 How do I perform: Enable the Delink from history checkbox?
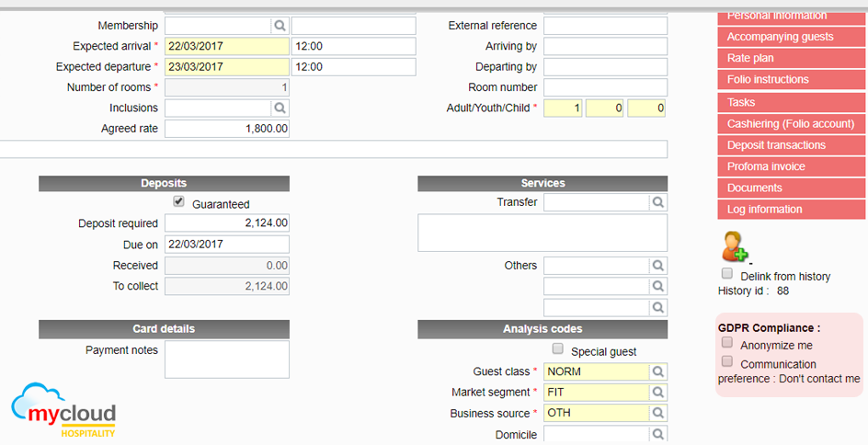(727, 274)
